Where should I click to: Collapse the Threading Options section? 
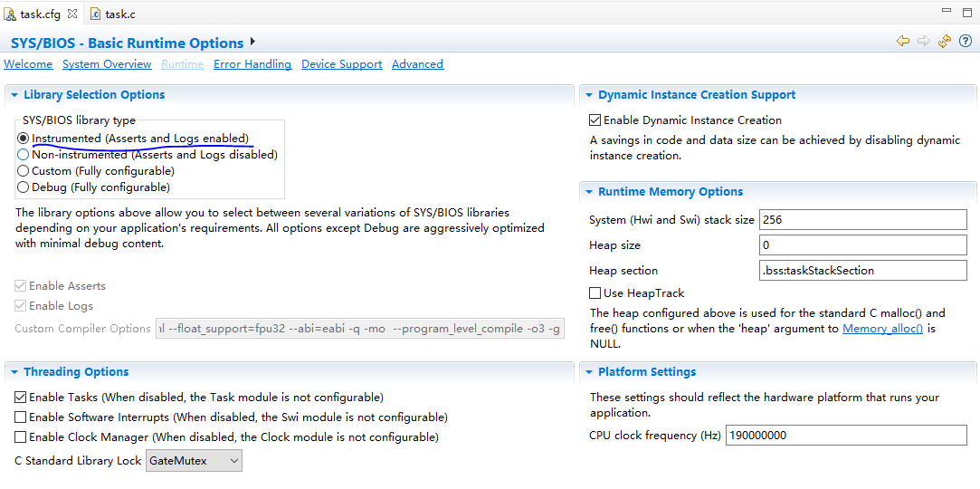pyautogui.click(x=14, y=372)
